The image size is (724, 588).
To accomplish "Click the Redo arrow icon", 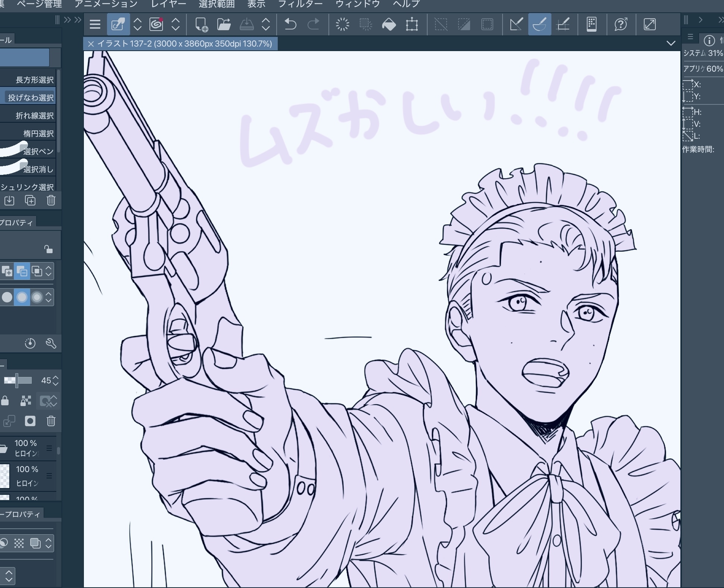I will click(x=313, y=25).
